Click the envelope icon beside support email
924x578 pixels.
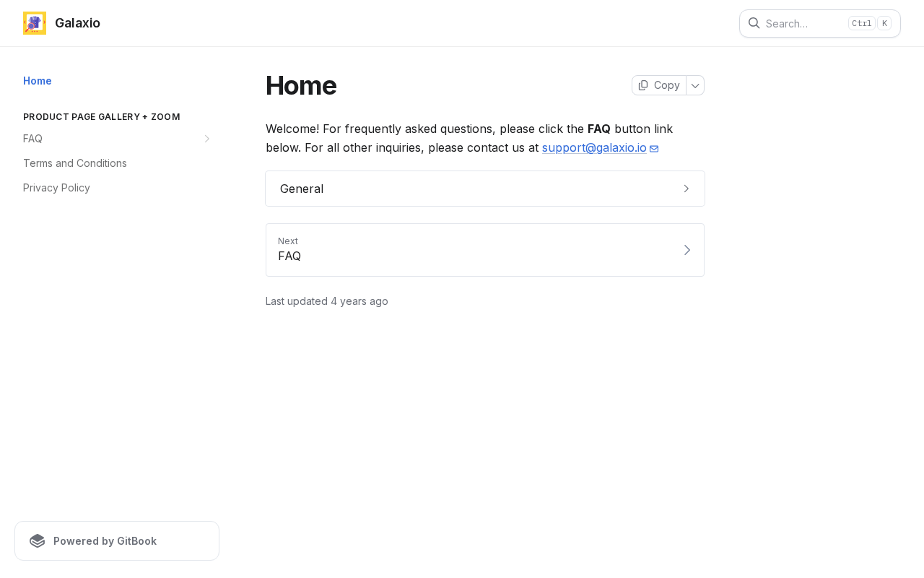tap(654, 148)
